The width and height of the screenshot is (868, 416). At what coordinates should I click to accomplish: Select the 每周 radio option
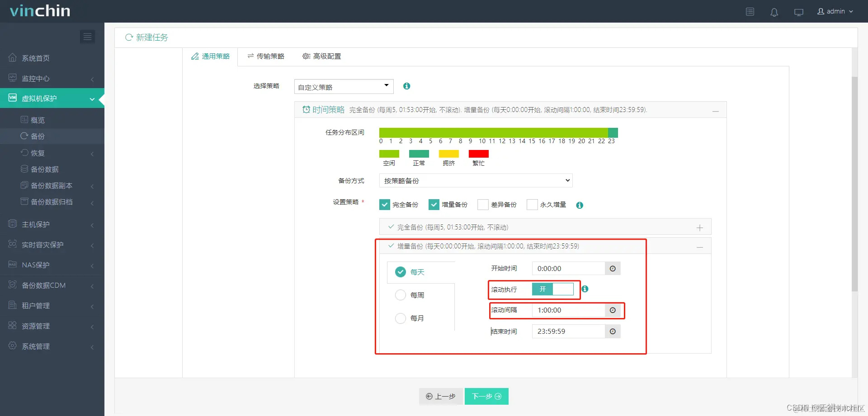coord(401,295)
